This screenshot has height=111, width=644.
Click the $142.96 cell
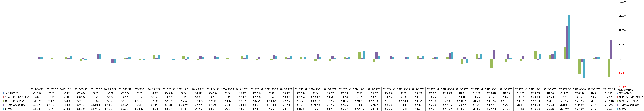click(154, 109)
